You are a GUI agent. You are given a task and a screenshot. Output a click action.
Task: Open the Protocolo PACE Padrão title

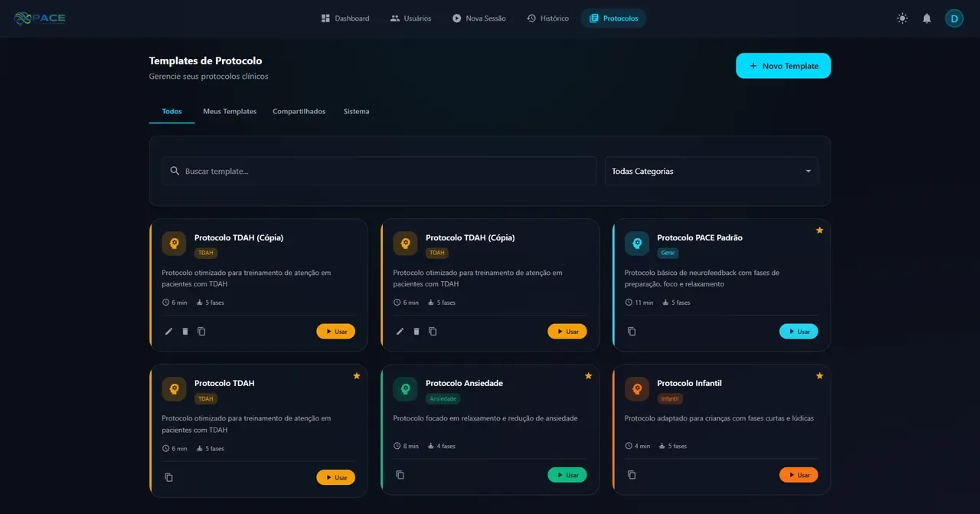700,237
